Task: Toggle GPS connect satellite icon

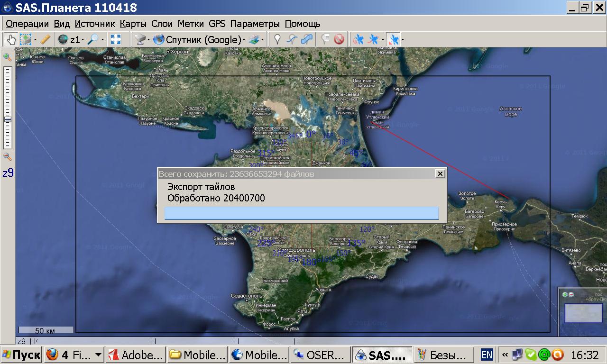Action: click(359, 40)
